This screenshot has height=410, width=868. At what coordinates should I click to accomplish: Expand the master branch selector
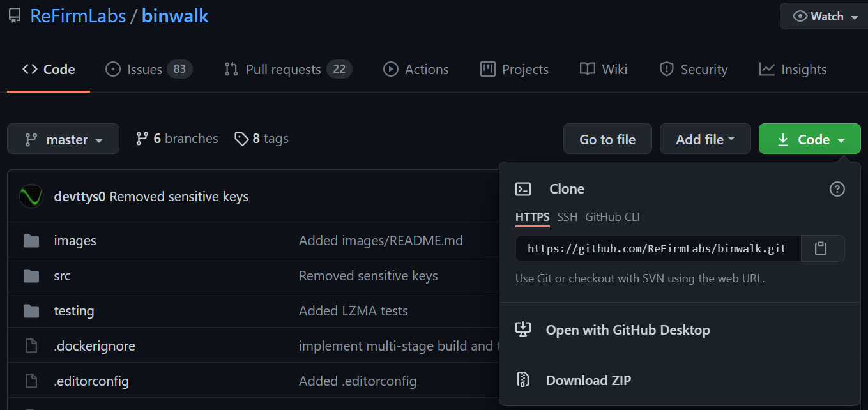click(63, 139)
